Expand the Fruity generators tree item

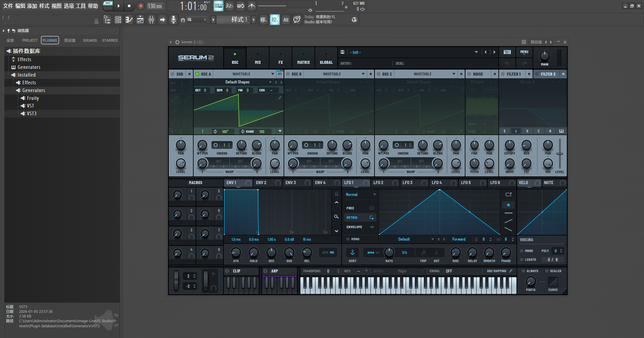tap(33, 98)
